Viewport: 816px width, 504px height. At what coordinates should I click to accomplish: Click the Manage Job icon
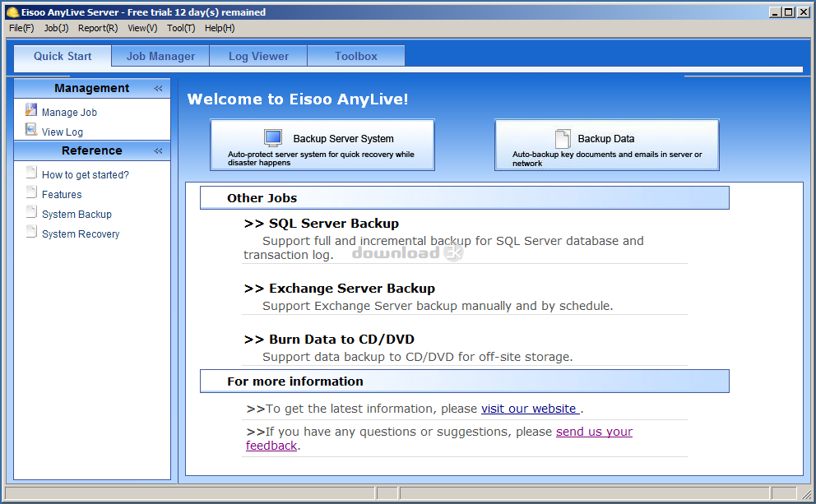pyautogui.click(x=31, y=109)
